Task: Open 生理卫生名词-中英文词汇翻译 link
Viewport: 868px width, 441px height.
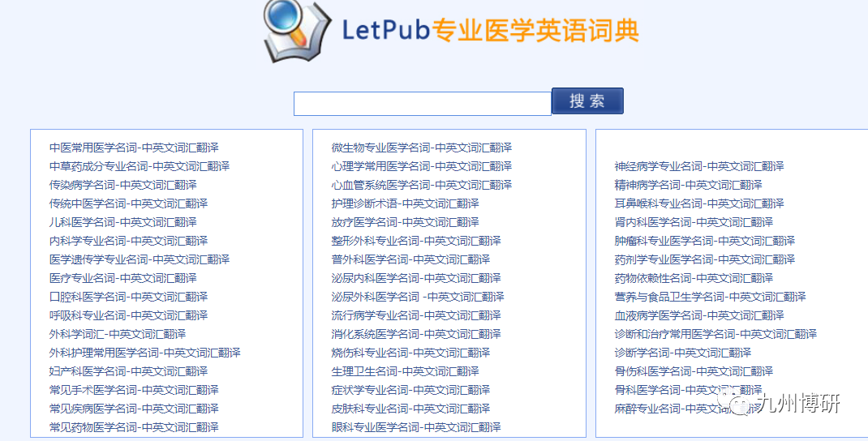Action: (x=406, y=371)
